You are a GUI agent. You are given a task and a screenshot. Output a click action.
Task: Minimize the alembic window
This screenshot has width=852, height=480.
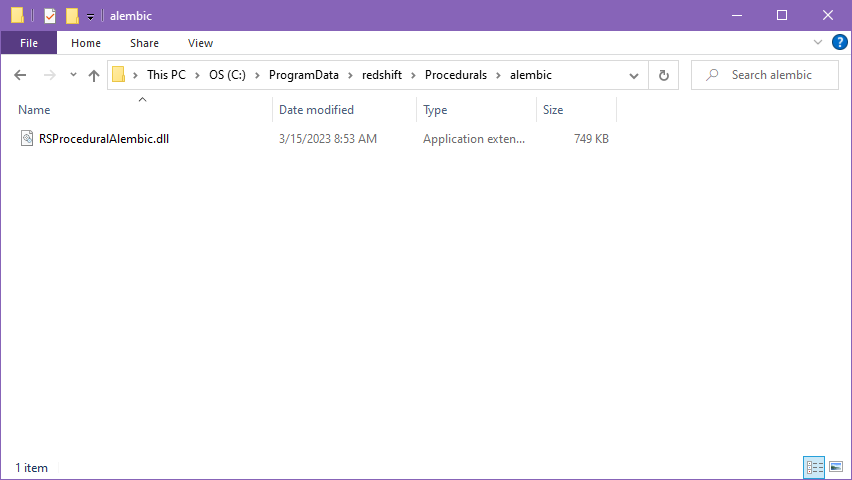point(737,15)
